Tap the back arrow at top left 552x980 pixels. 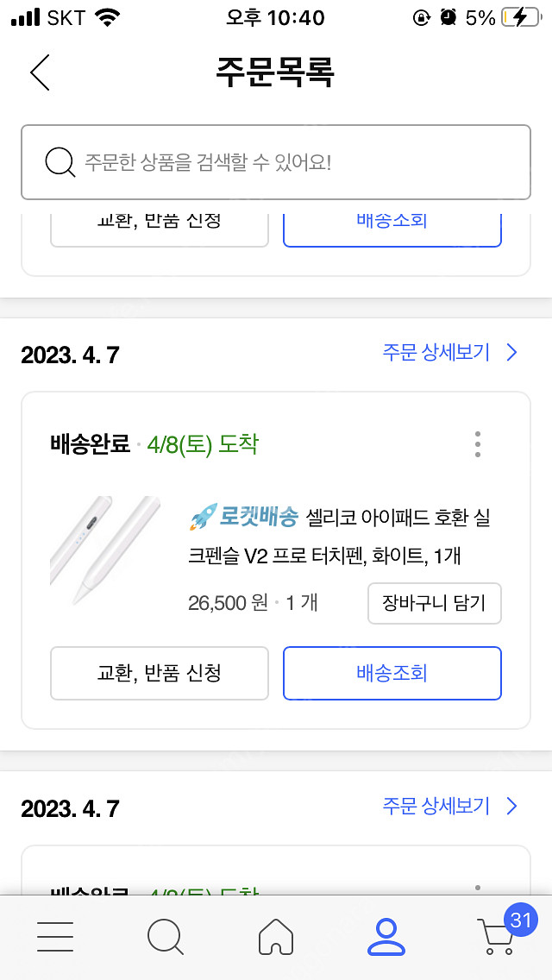click(x=40, y=72)
